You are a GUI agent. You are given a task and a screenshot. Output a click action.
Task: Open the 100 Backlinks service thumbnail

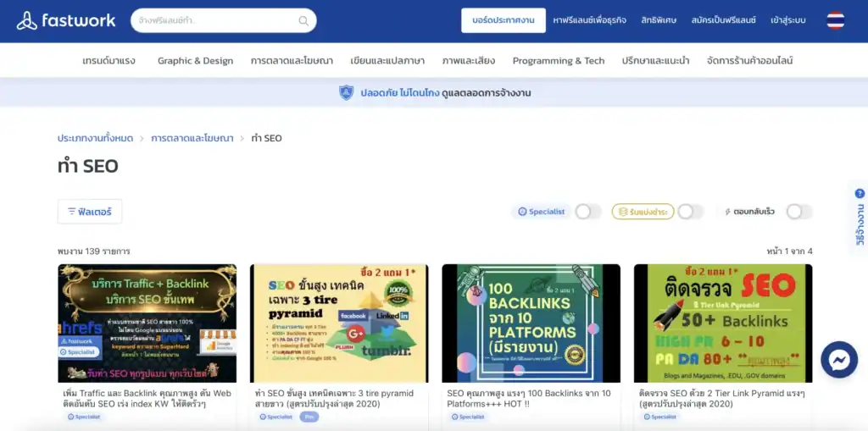pyautogui.click(x=531, y=323)
